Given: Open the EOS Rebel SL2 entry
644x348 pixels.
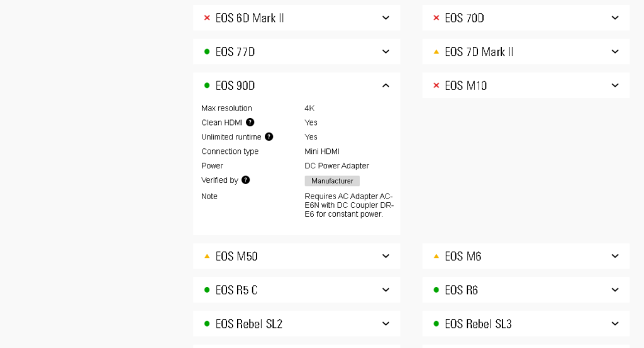Looking at the screenshot, I should pyautogui.click(x=297, y=324).
